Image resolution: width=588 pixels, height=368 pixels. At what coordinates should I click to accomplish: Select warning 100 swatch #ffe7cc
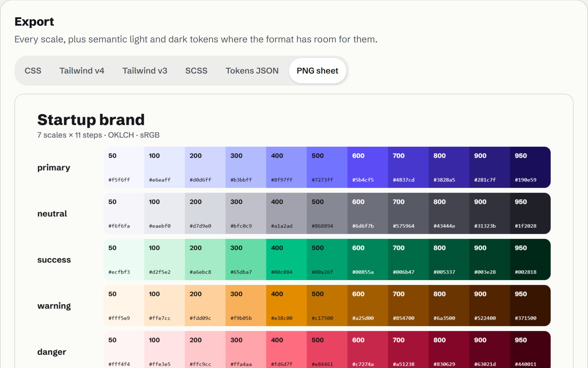click(165, 306)
